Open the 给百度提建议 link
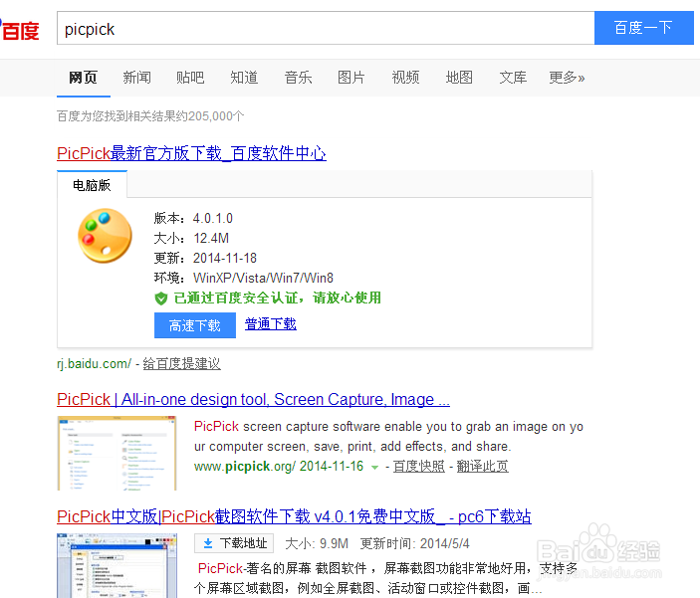 point(181,364)
